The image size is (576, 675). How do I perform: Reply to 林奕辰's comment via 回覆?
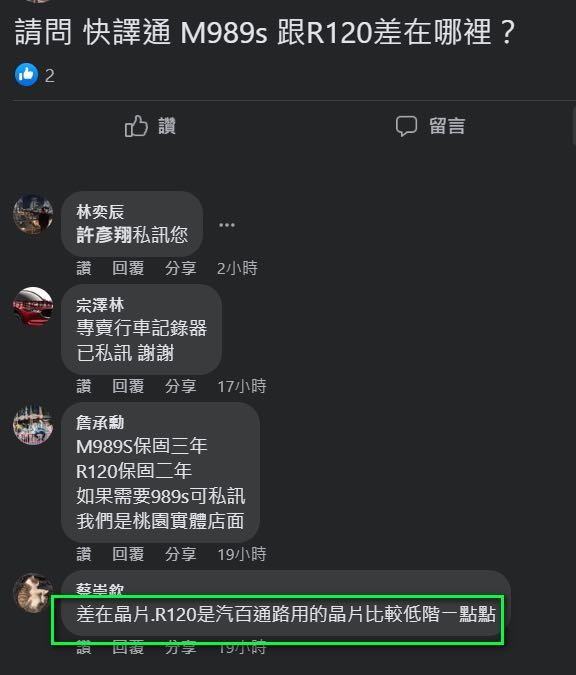point(128,268)
